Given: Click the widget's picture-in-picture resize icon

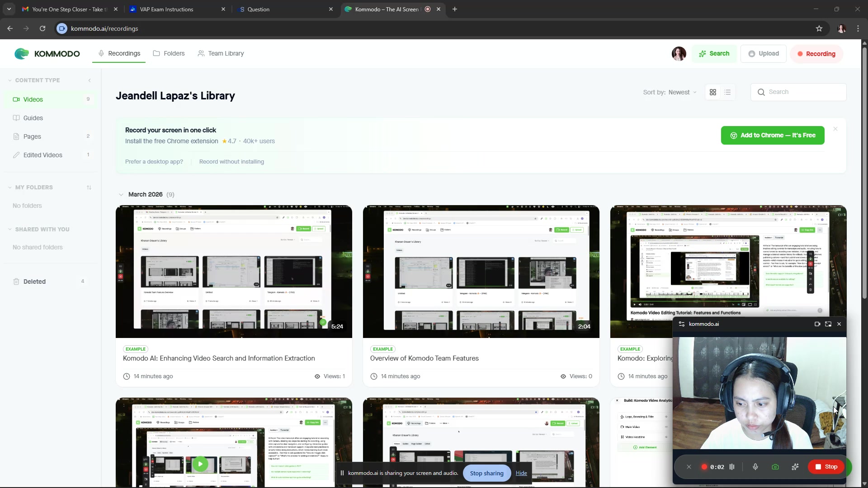Looking at the screenshot, I should click(828, 324).
